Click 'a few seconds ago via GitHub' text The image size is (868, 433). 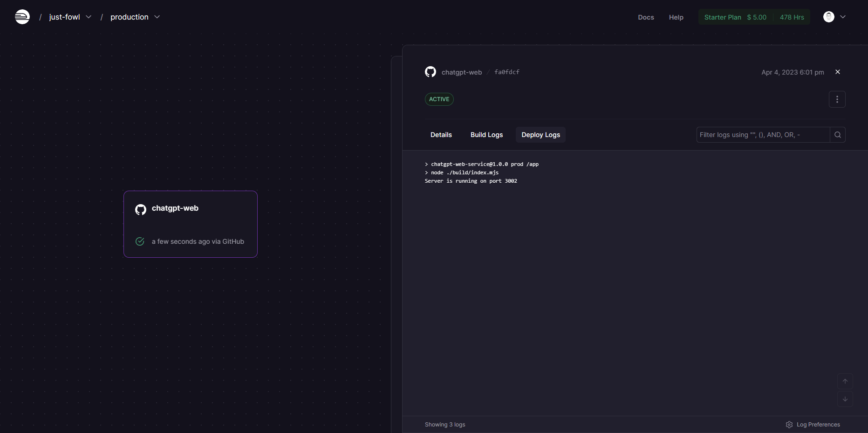[x=198, y=241]
